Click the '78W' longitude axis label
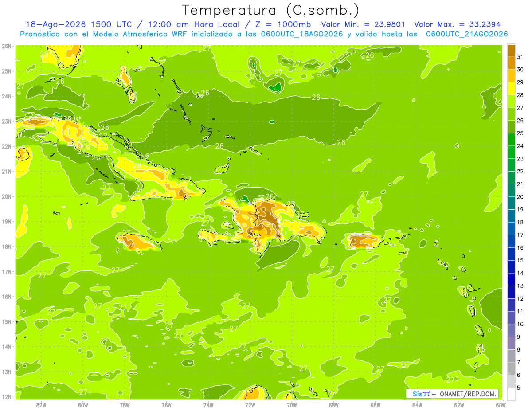The image size is (532, 411). click(125, 405)
